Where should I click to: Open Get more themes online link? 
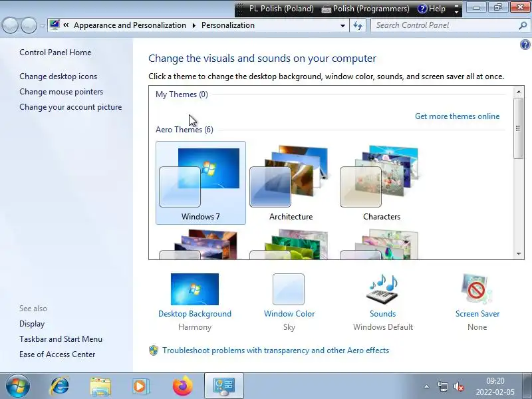[x=457, y=116]
